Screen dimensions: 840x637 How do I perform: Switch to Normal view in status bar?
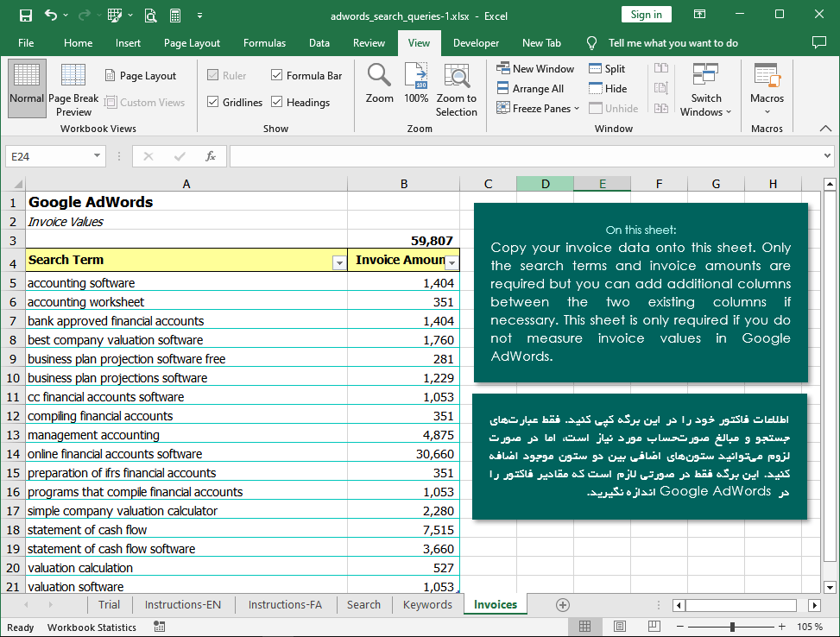585,627
